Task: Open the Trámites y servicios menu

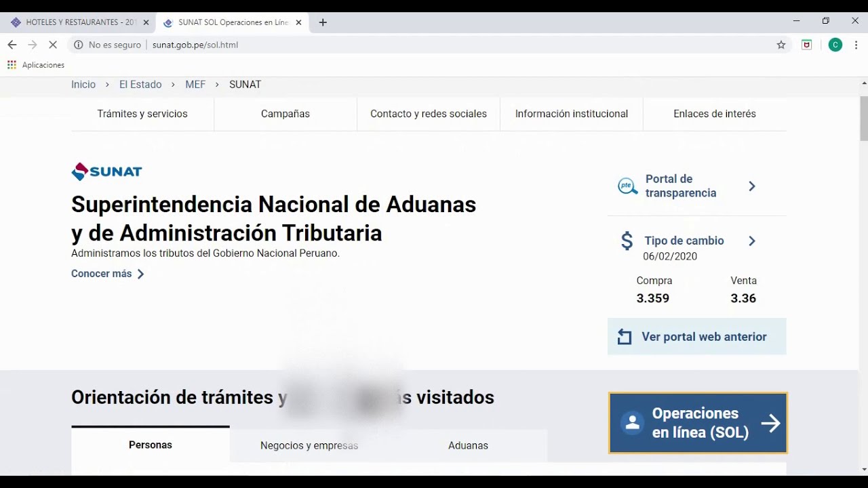Action: point(142,114)
